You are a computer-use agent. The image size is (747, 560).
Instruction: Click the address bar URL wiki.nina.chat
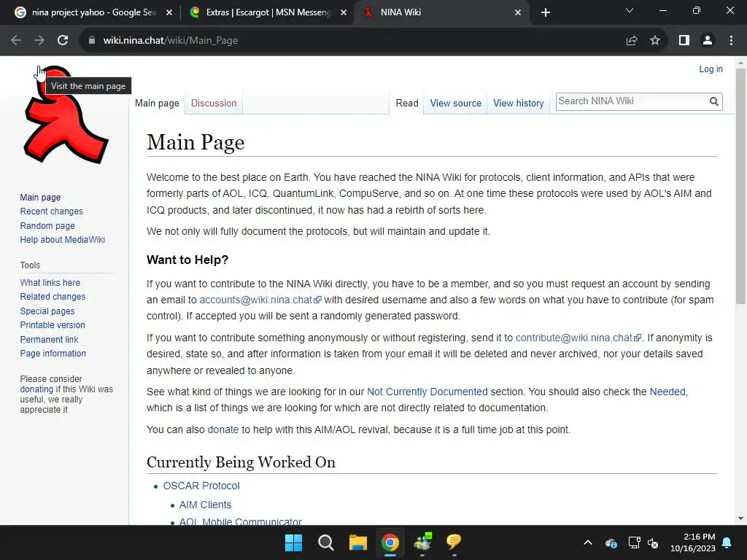point(171,41)
